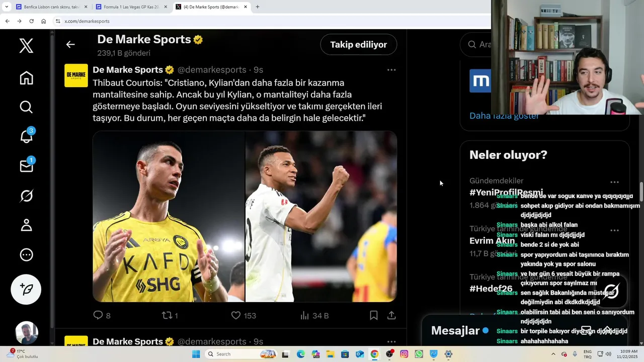Open the #YeniProfilResmi trending topic
This screenshot has height=362, width=644.
click(506, 193)
